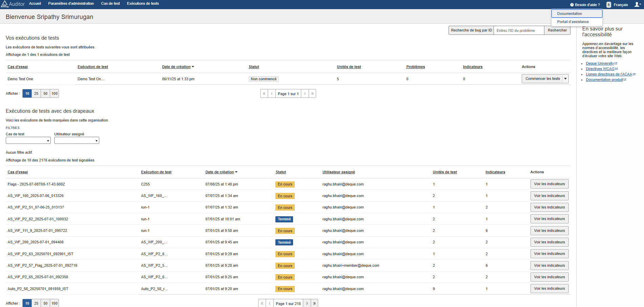The height and width of the screenshot is (307, 644).
Task: Set flagged runs display to 100
Action: (55, 303)
